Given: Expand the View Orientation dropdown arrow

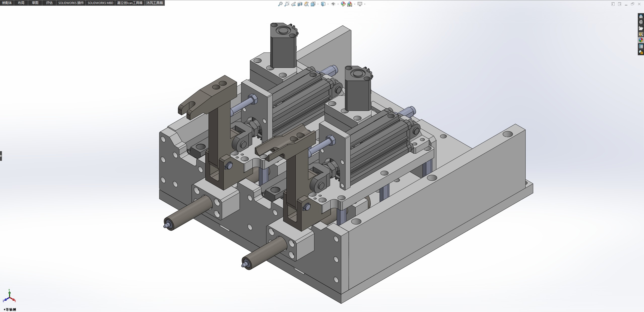Looking at the screenshot, I should tap(318, 4).
